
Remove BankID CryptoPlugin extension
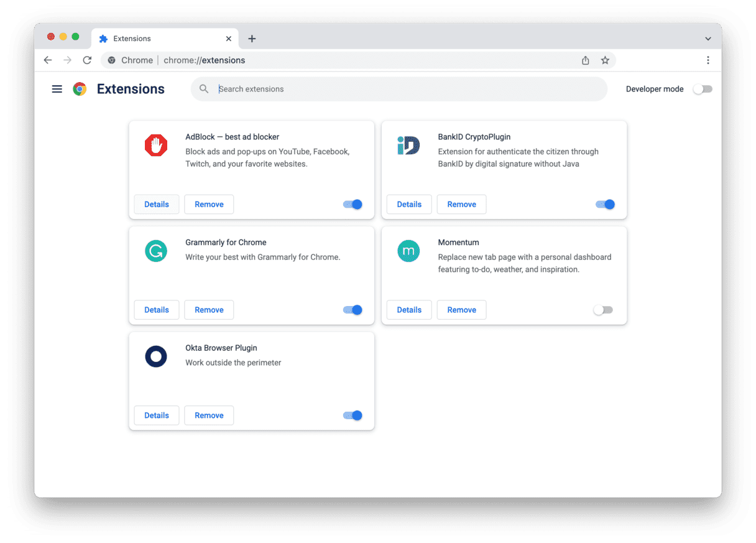[461, 204]
